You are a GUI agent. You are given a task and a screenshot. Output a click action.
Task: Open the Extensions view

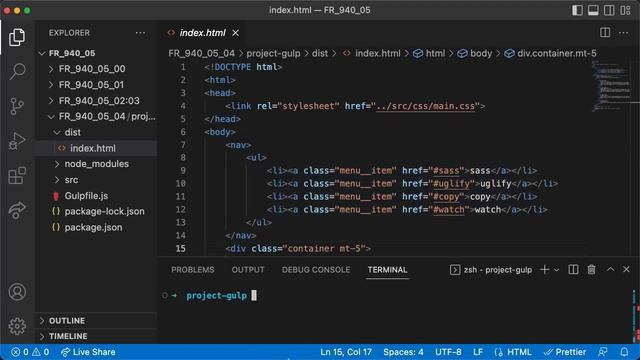[17, 176]
